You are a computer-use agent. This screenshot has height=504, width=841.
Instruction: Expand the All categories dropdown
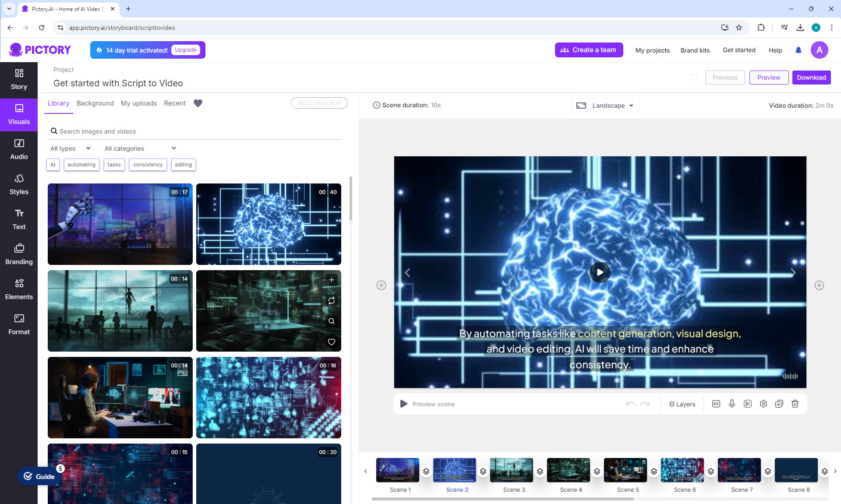pyautogui.click(x=140, y=148)
